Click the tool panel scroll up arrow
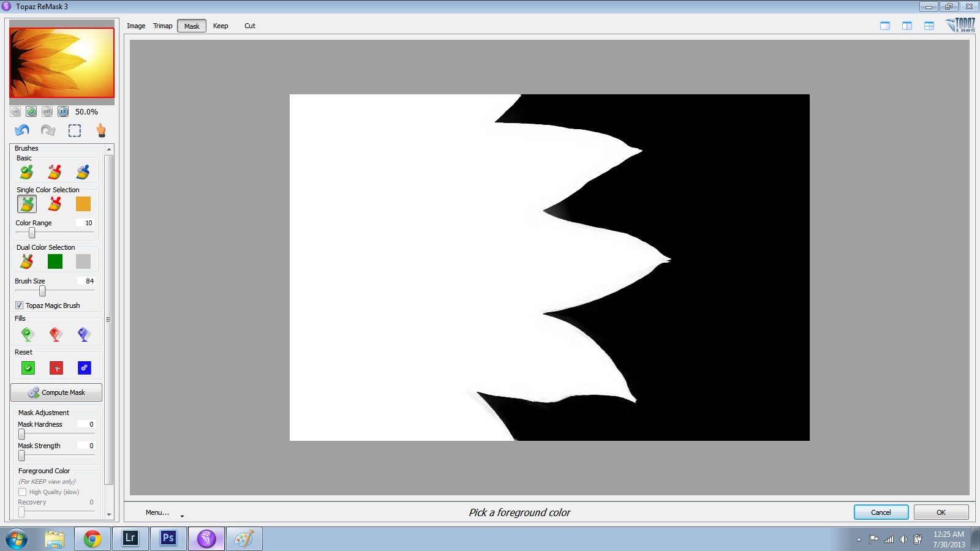980x551 pixels. point(109,149)
